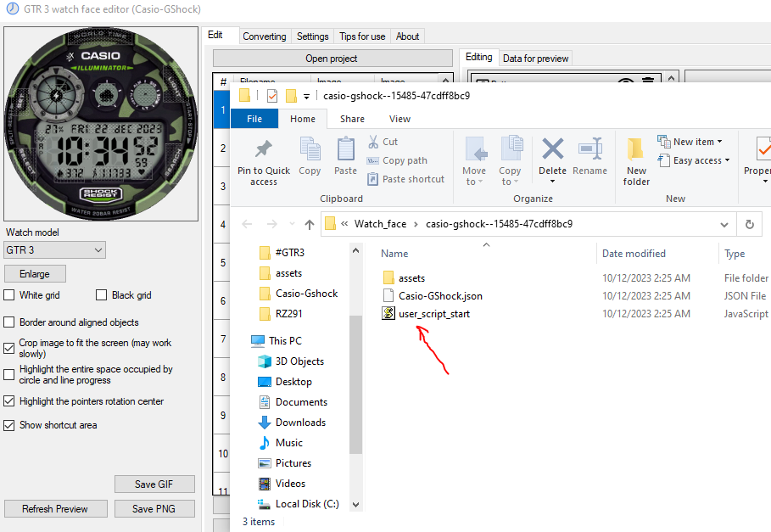The image size is (771, 532).
Task: Expand the Delete options arrow
Action: [x=553, y=182]
